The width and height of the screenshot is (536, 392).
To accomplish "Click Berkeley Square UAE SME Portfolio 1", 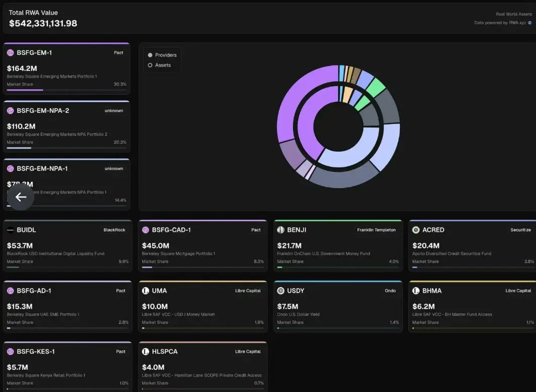I will tap(43, 314).
